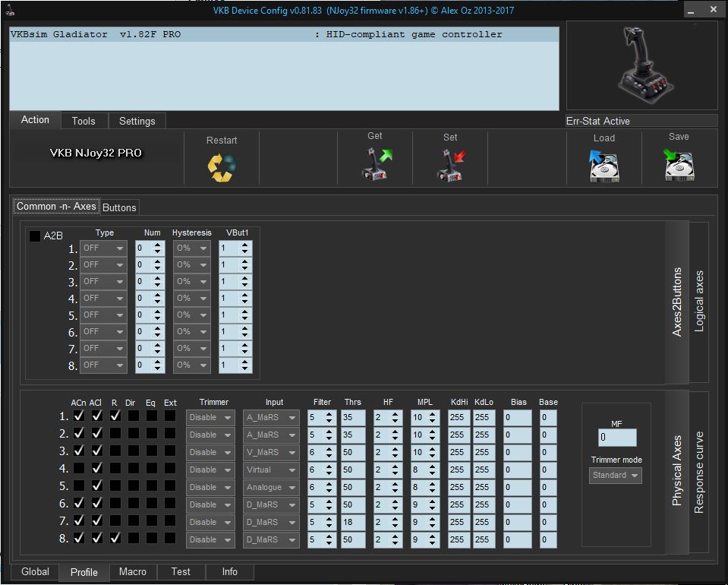This screenshot has width=728, height=585.
Task: Select the Common -n- Axes tab
Action: point(56,207)
